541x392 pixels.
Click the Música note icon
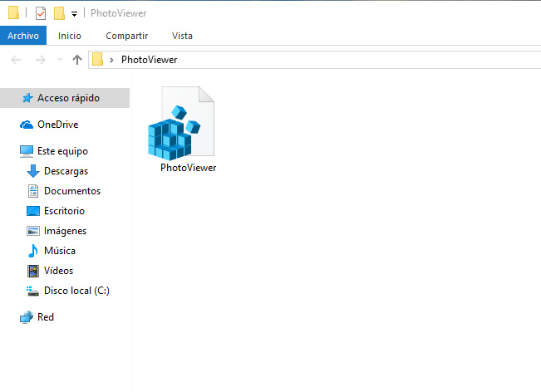[33, 251]
